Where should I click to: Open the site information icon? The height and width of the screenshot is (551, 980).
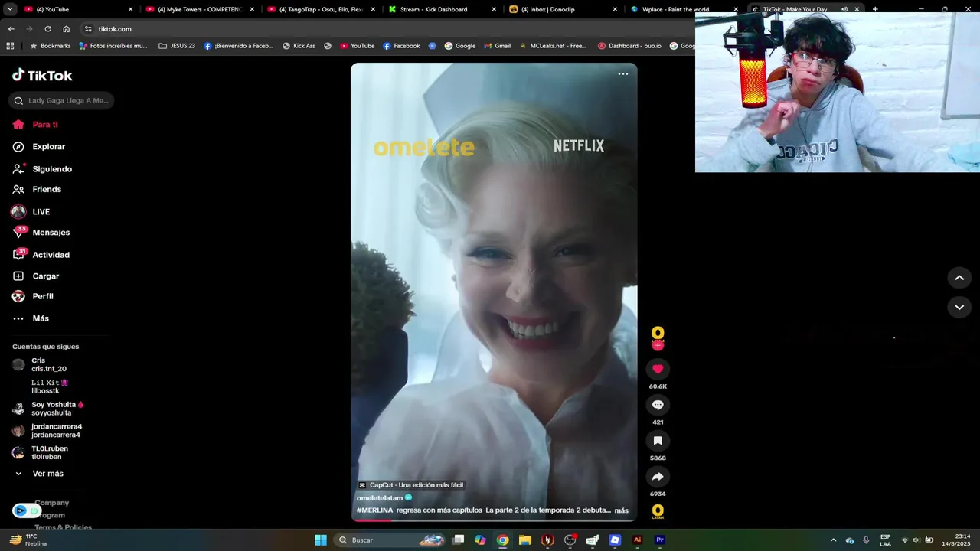88,29
